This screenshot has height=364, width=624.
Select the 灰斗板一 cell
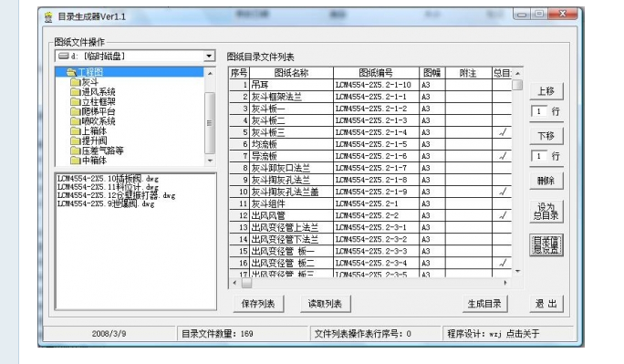(x=291, y=109)
